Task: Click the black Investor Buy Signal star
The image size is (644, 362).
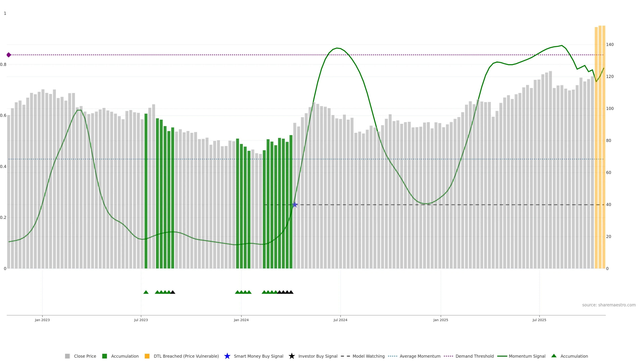Action: [291, 356]
